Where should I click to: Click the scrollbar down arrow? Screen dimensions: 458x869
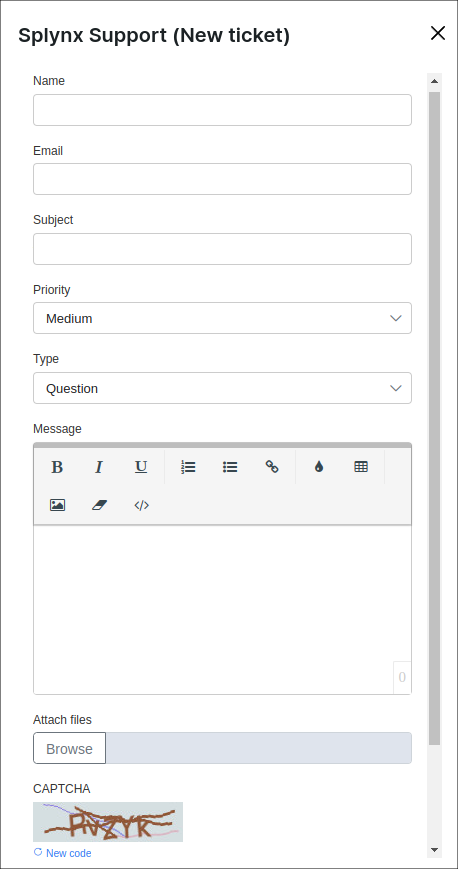coord(434,850)
